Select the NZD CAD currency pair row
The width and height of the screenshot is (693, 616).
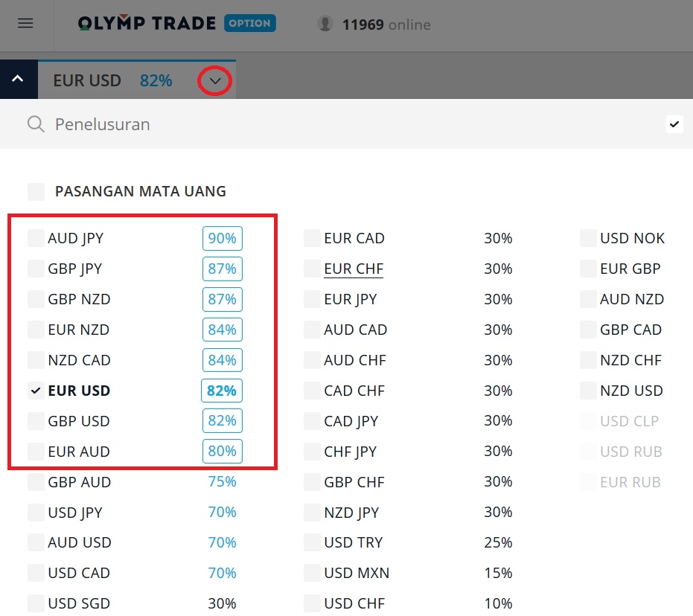tap(78, 360)
